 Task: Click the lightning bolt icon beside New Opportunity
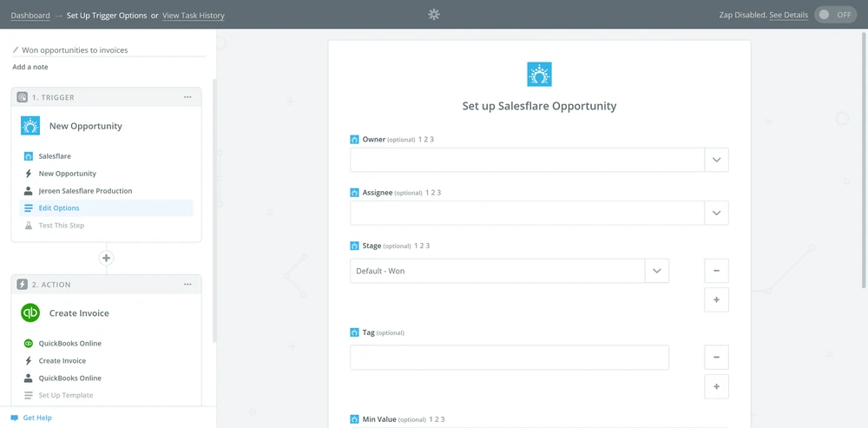tap(29, 174)
